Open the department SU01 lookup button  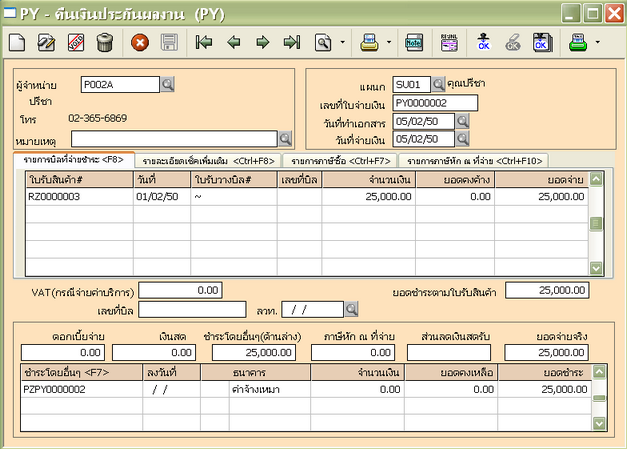(x=438, y=84)
